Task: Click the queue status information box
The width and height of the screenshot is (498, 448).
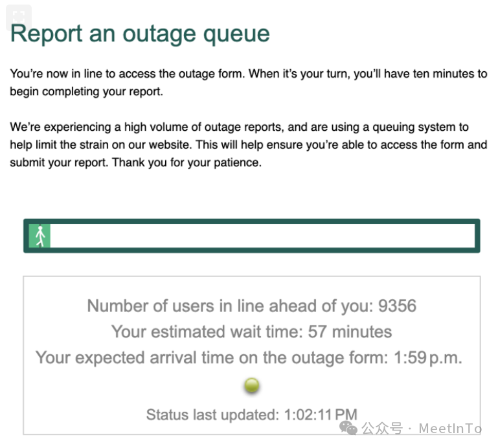Action: pos(252,355)
